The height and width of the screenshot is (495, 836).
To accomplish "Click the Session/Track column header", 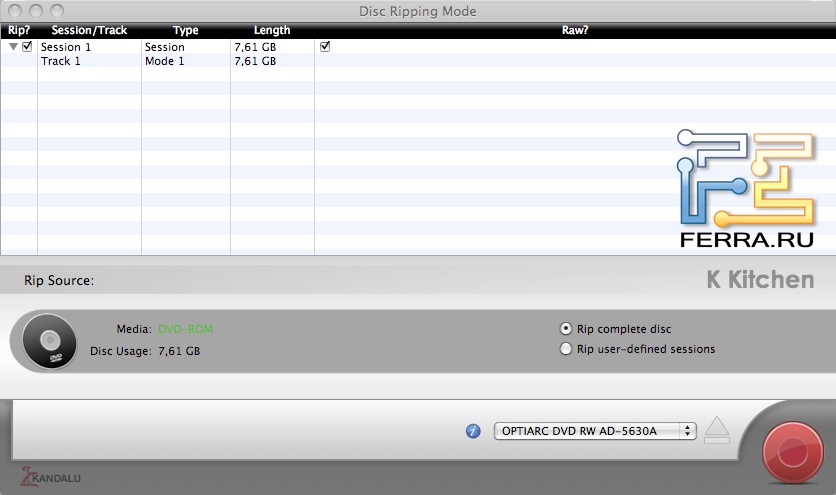I will [x=89, y=30].
